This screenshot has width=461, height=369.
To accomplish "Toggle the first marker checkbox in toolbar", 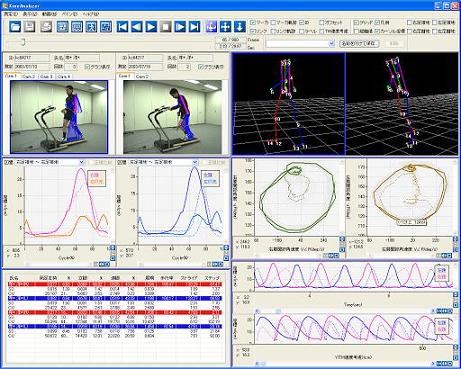I will [252, 23].
